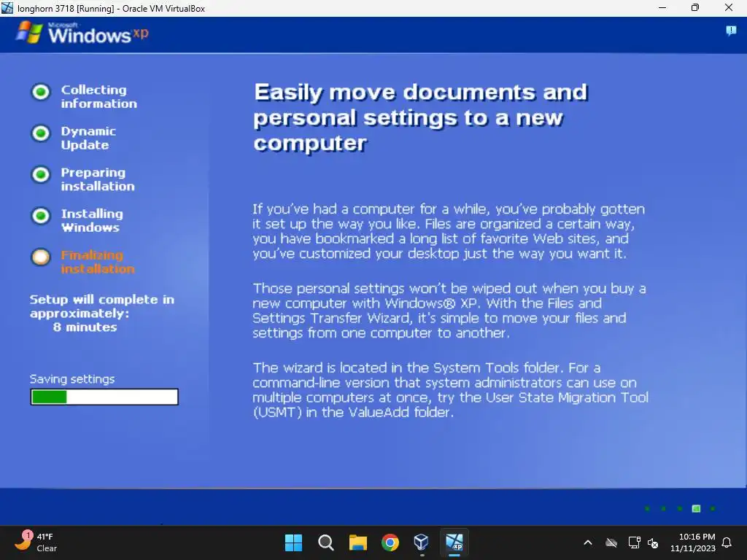747x560 pixels.
Task: Click the Installing Windows step bullet
Action: (x=41, y=216)
